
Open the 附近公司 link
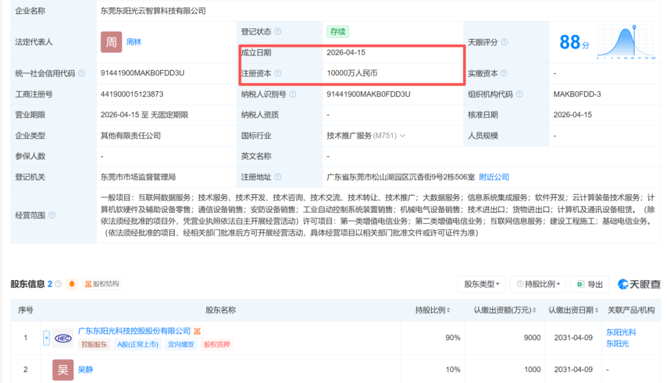pos(494,177)
